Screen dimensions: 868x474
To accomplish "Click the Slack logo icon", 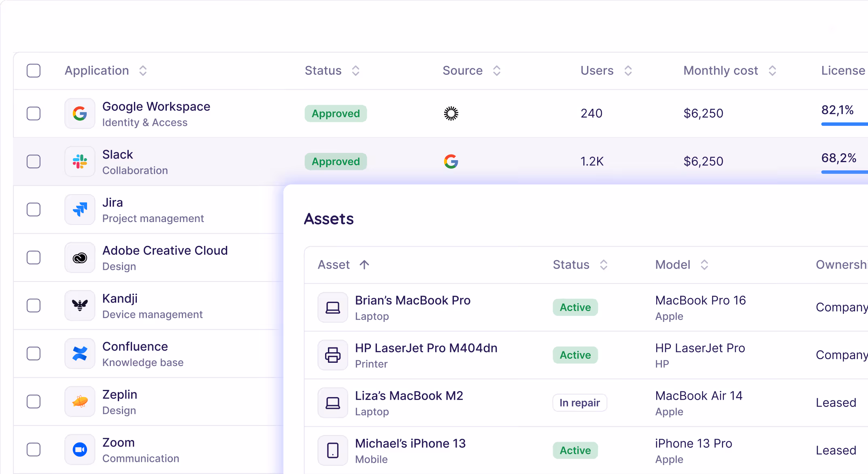I will 80,161.
